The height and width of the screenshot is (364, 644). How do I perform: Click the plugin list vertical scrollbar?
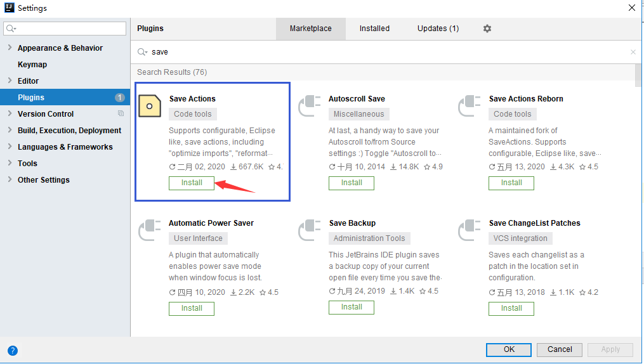[638, 75]
